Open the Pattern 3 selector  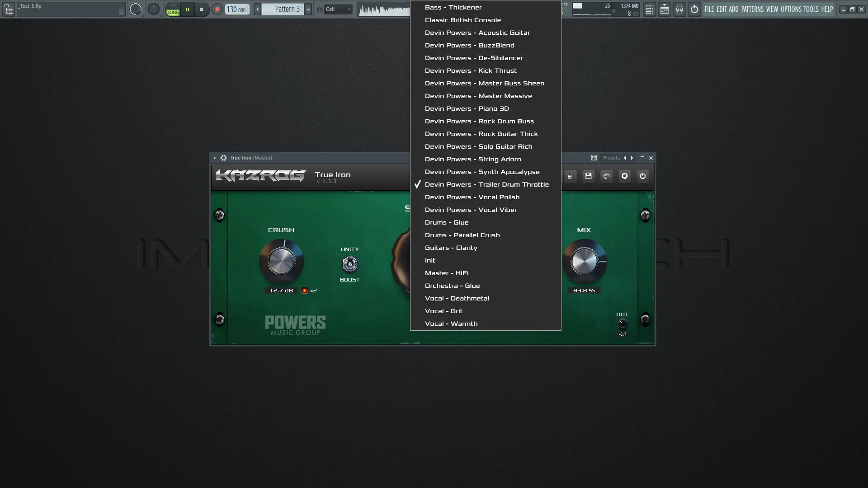click(x=284, y=9)
